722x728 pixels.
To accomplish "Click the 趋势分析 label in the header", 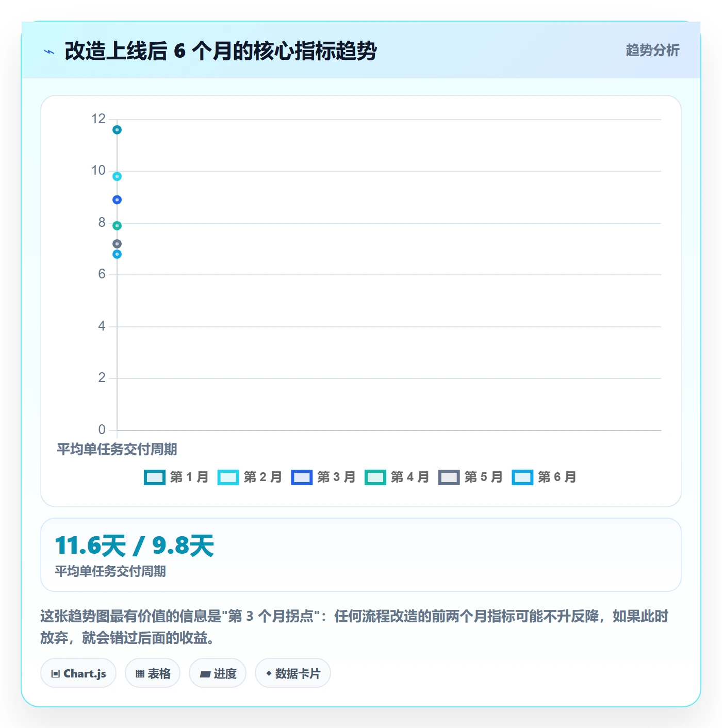I will click(652, 51).
